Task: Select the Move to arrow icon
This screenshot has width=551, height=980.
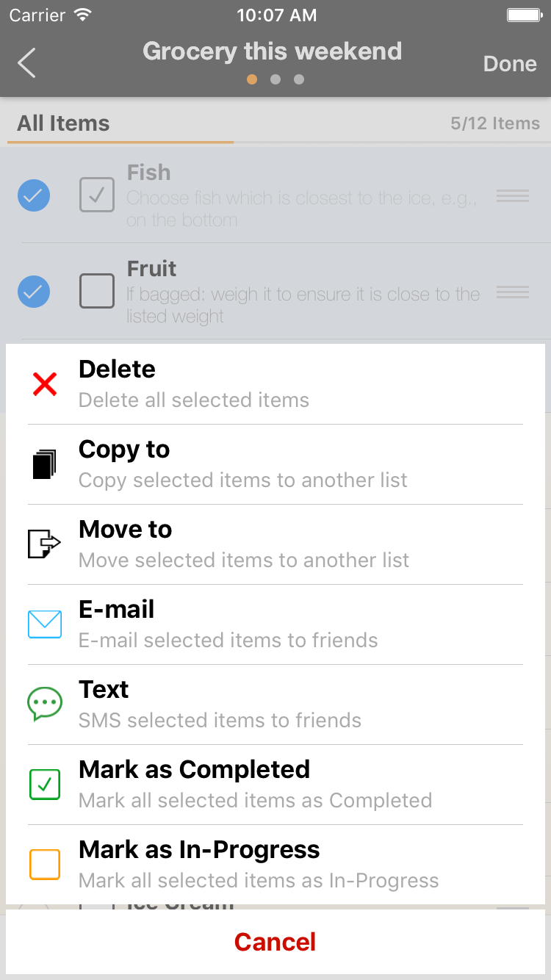Action: [44, 544]
